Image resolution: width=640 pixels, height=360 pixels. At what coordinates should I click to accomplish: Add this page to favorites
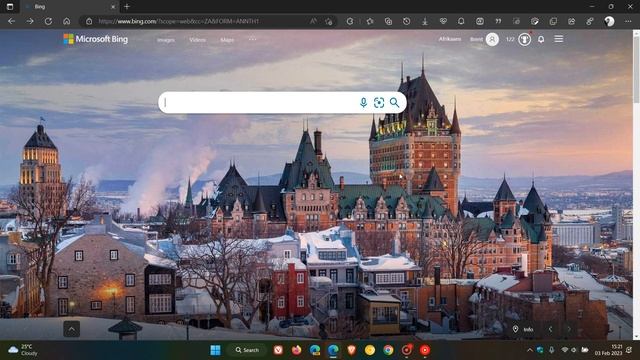(x=329, y=21)
